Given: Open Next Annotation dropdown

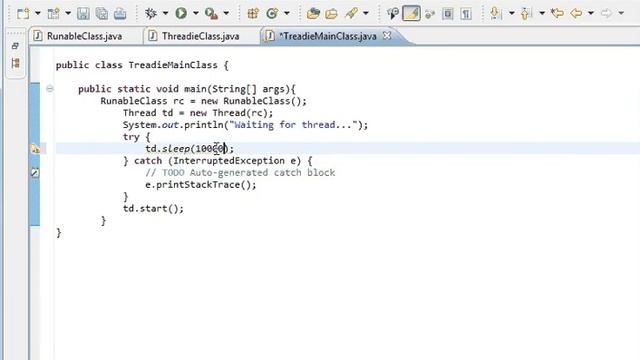Looking at the screenshot, I should pyautogui.click(x=511, y=13).
